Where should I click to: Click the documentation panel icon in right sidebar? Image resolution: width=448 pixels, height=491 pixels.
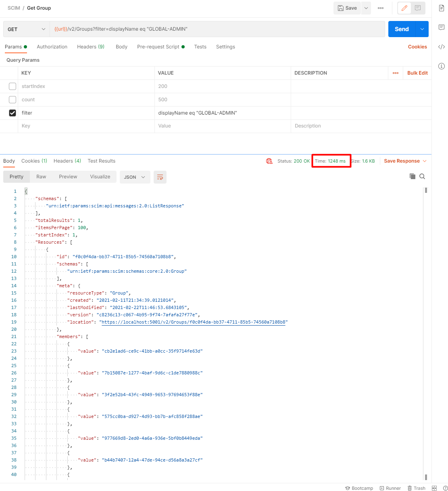(442, 8)
